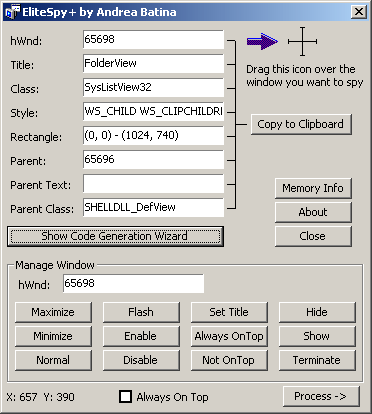372x414 pixels.
Task: Click the 'Rectangle:' label
Action: (x=36, y=137)
